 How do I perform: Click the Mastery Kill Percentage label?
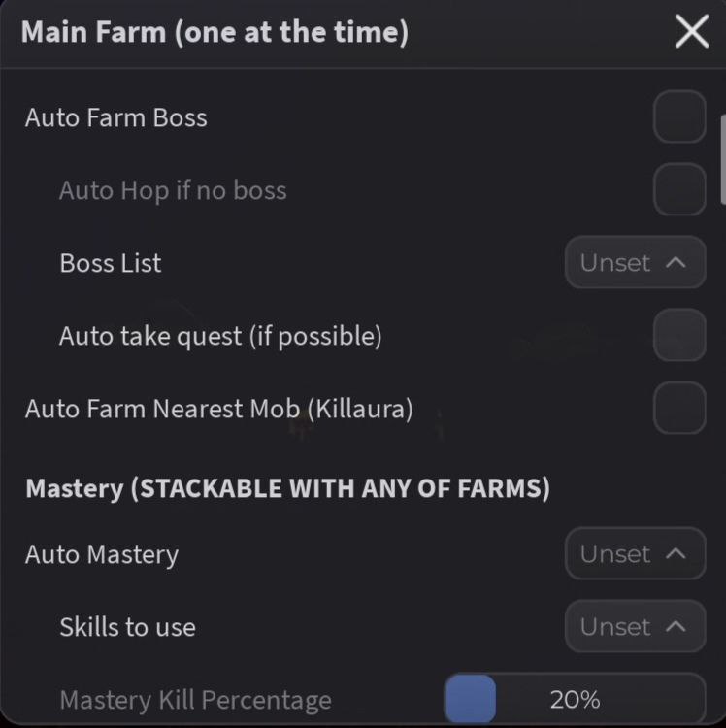(x=195, y=700)
